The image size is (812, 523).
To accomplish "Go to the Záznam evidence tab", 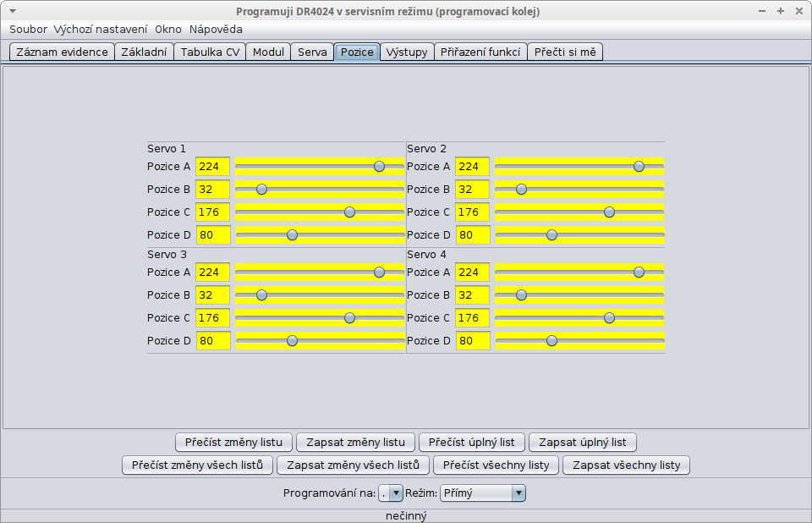I will 62,52.
